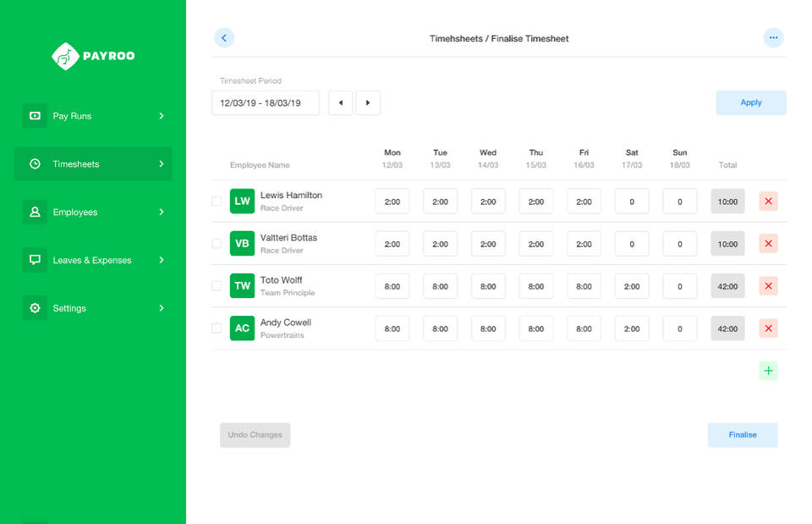812x524 pixels.
Task: Click the Andy Cowell name
Action: pos(286,323)
